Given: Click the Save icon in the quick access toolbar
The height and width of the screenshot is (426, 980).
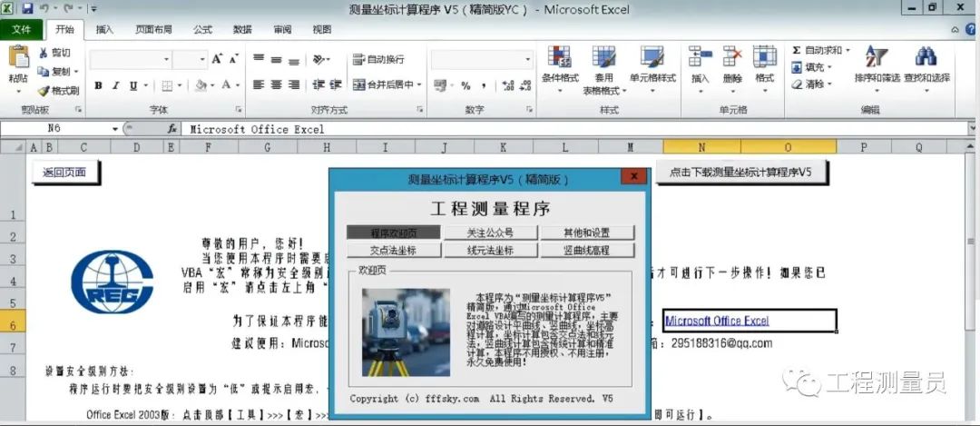Looking at the screenshot, I should (27, 8).
